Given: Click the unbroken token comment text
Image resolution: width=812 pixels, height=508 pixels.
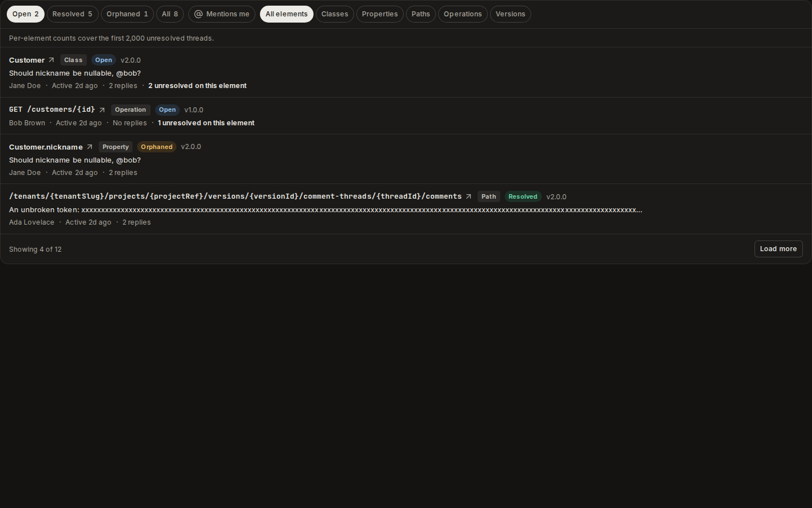Looking at the screenshot, I should click(325, 210).
